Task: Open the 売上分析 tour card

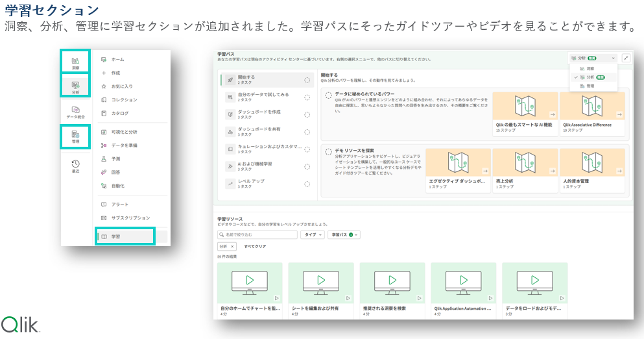Action: pos(525,170)
